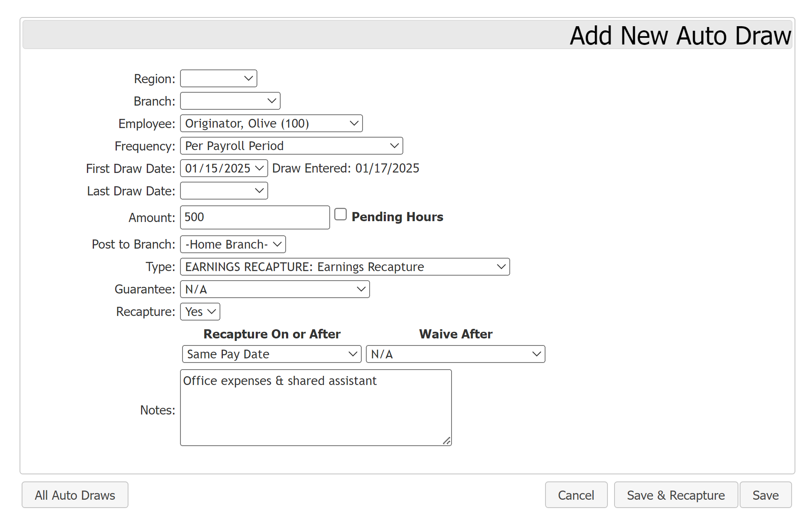Screen dimensions: 812x523
Task: Open the Type dropdown showing Earnings Recapture
Action: tap(345, 267)
